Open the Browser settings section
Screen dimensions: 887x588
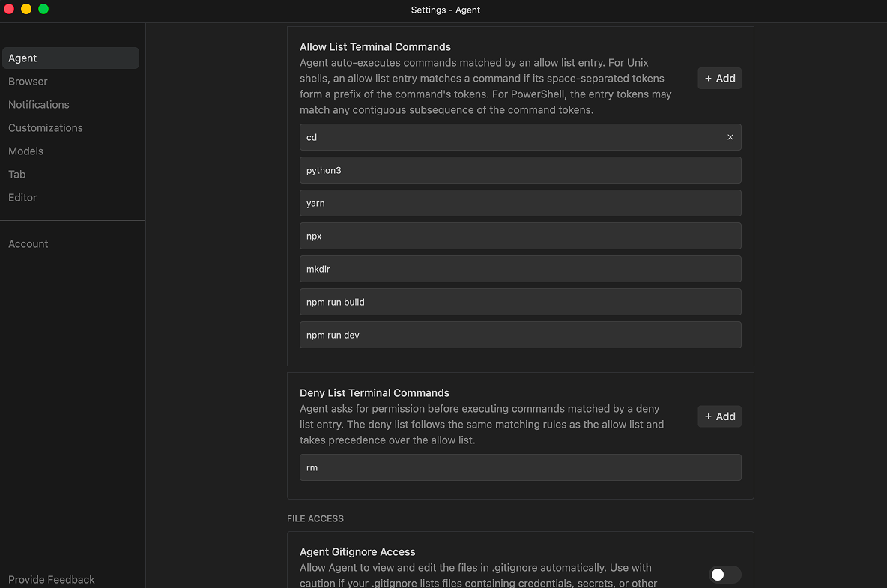(x=28, y=82)
